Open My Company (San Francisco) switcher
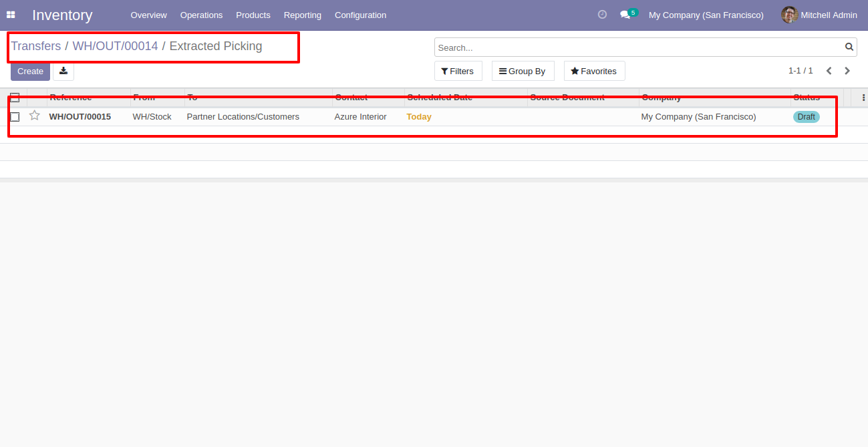 (x=706, y=15)
